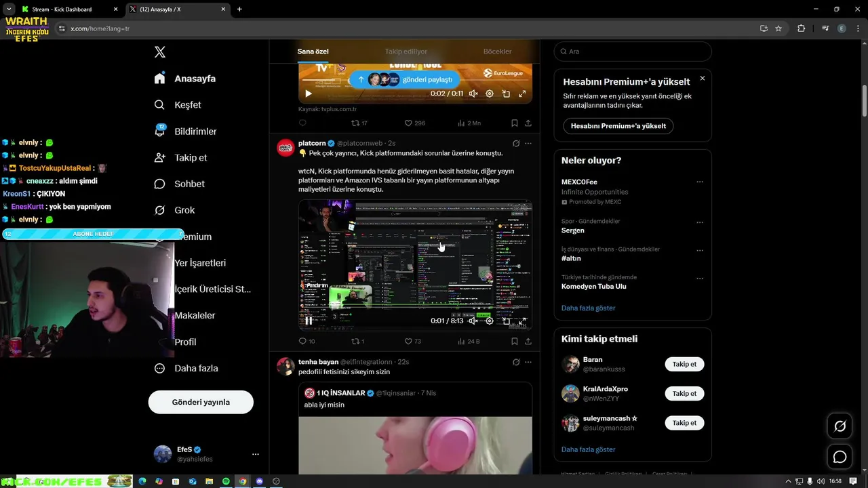Screen dimensions: 868x488
Task: Open EuroLeague video settings gear
Action: coord(490,94)
